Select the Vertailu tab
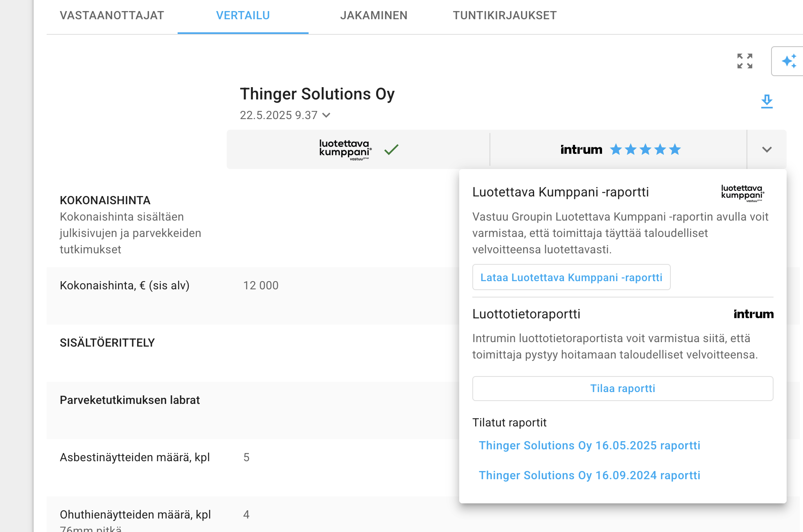803x532 pixels. point(243,16)
